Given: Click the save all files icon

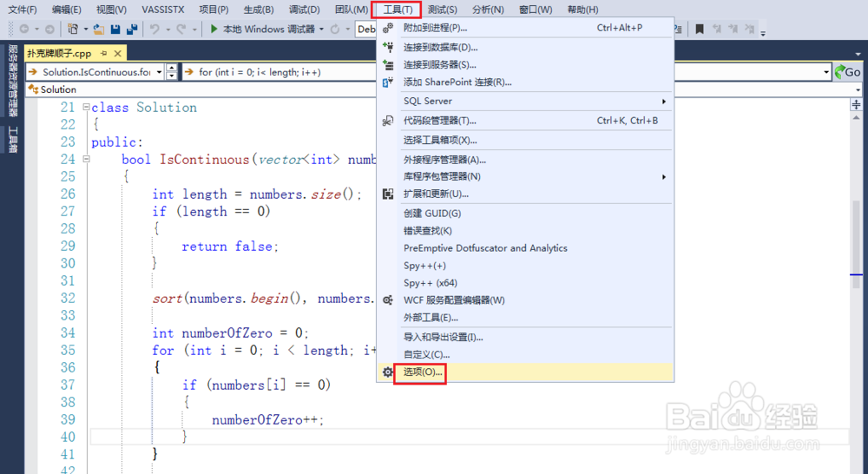Looking at the screenshot, I should pos(132,30).
